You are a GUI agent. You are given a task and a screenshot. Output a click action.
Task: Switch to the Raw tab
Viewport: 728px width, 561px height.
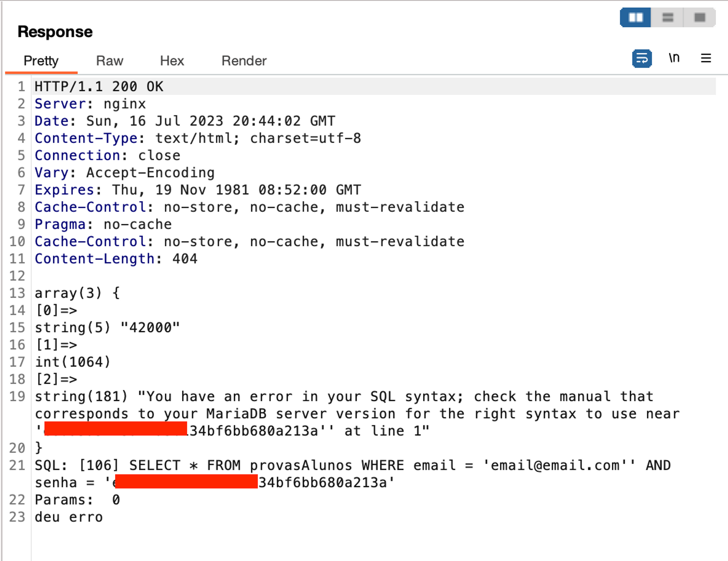tap(110, 61)
